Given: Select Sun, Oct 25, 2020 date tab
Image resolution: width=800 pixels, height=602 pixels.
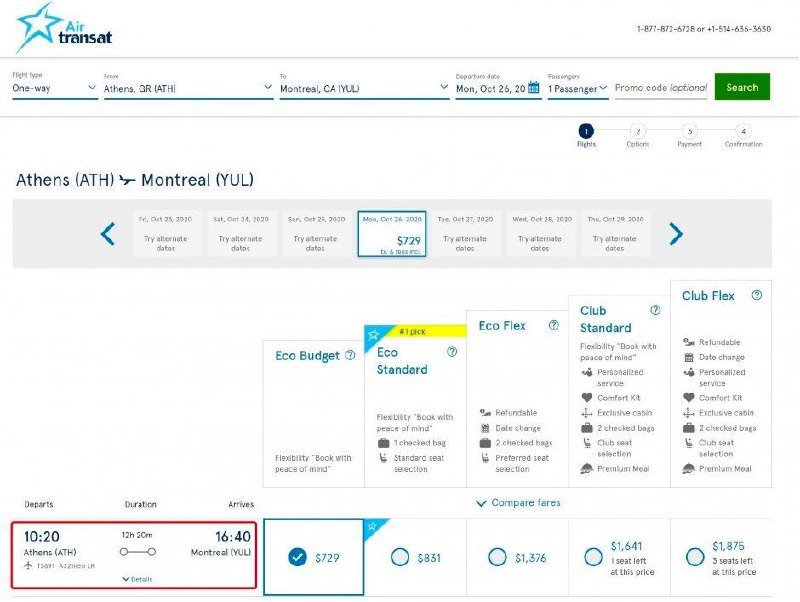Looking at the screenshot, I should pos(315,234).
